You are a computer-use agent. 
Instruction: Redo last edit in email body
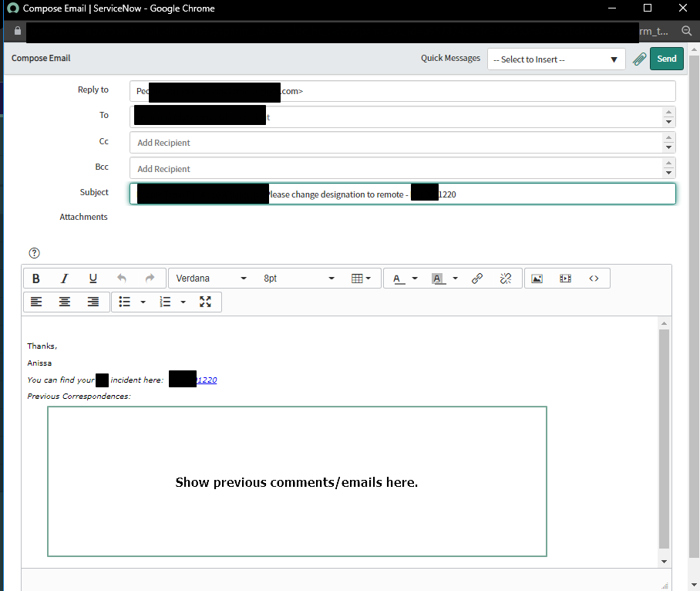click(x=150, y=279)
